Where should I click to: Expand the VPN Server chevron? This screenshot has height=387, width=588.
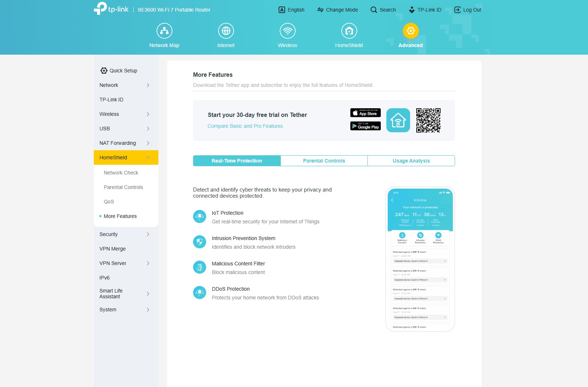pos(148,263)
